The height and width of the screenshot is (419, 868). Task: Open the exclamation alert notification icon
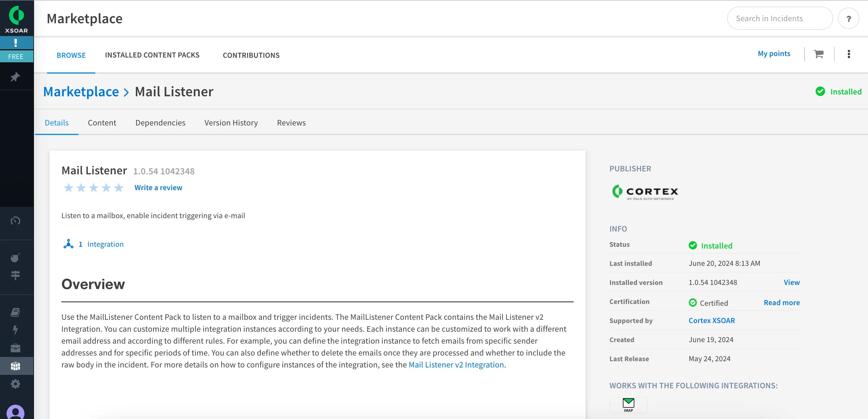[x=16, y=43]
